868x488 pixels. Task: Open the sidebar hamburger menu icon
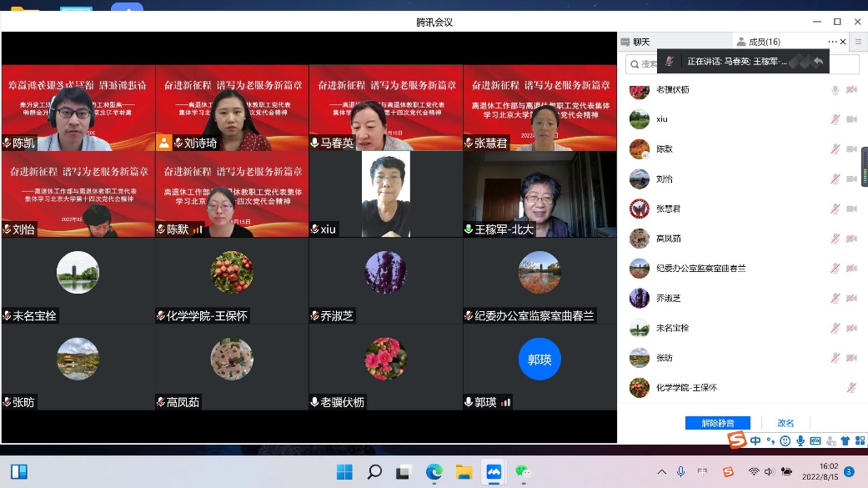pos(858,42)
